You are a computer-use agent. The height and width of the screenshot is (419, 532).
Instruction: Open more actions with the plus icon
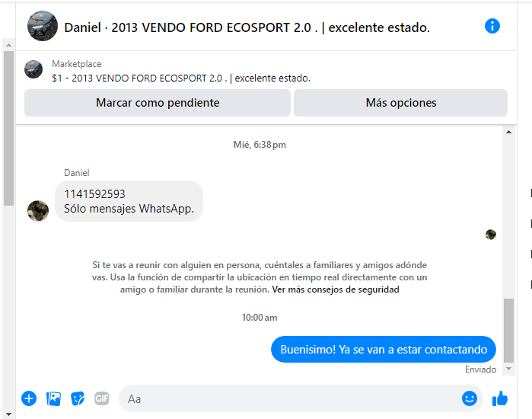pyautogui.click(x=29, y=398)
